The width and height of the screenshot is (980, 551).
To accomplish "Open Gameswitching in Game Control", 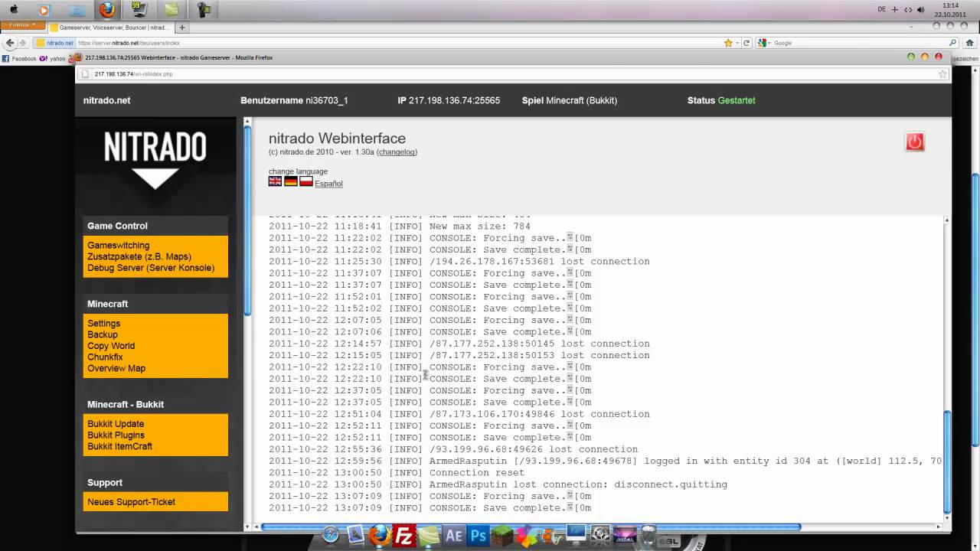I will [x=119, y=246].
